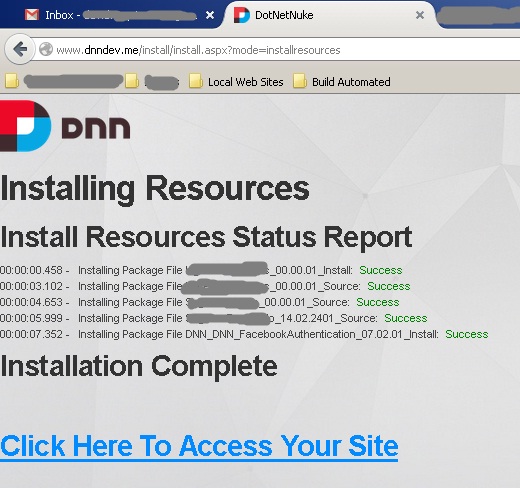Click the 00:00:04.653 timestamp row
The image size is (520, 488).
coord(199,302)
